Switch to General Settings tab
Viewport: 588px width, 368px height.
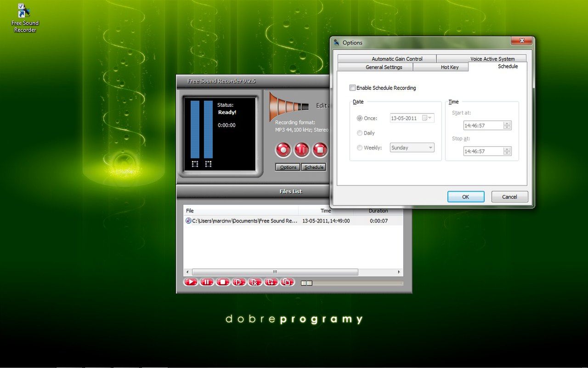coord(375,67)
